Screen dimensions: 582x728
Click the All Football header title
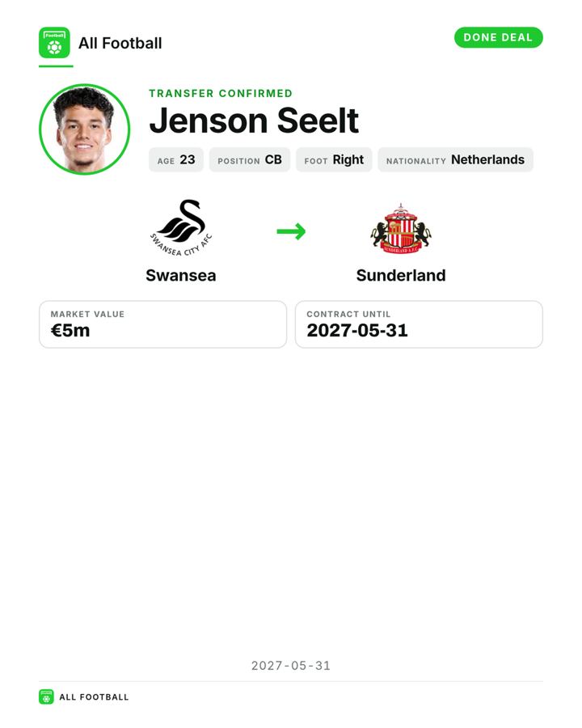tap(120, 43)
